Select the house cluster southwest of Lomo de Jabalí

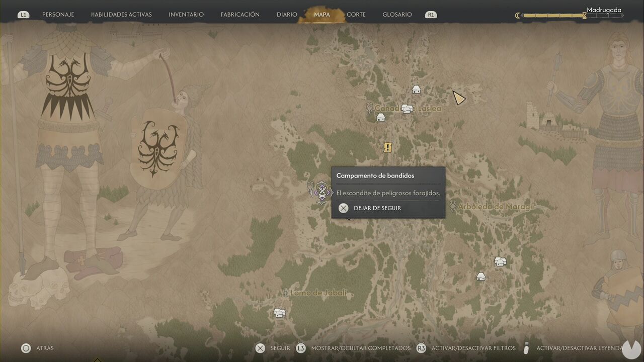click(280, 313)
